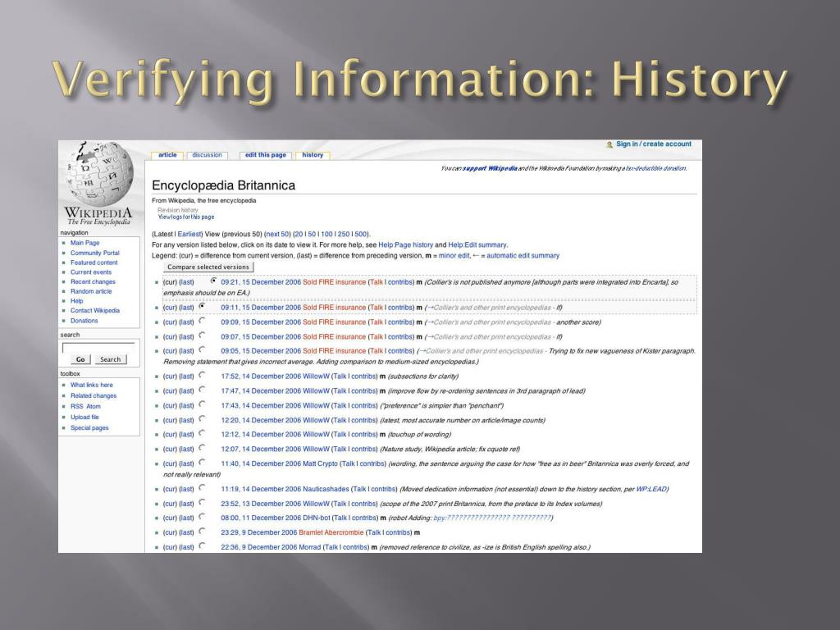The image size is (840, 630).
Task: Open the Help navigation link
Action: click(x=76, y=301)
